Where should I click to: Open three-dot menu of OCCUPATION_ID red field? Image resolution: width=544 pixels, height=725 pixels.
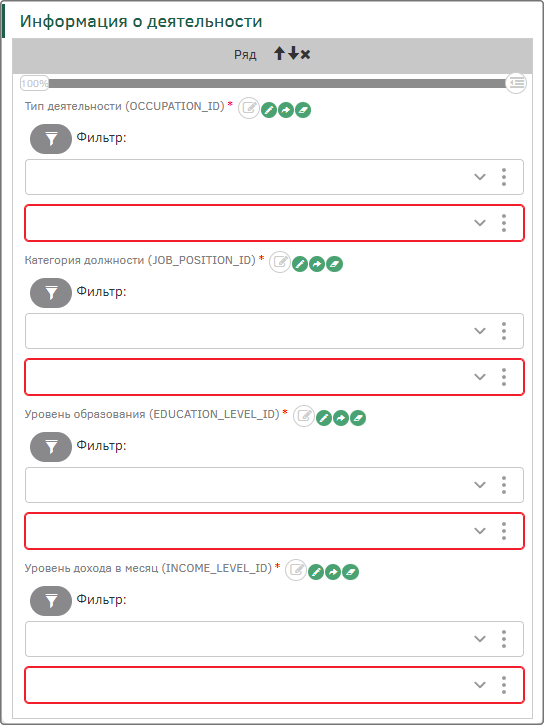(x=504, y=223)
